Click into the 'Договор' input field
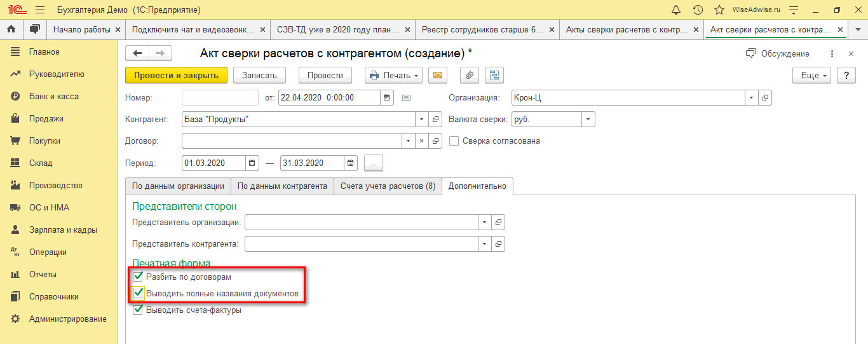This screenshot has height=344, width=868. pos(292,141)
